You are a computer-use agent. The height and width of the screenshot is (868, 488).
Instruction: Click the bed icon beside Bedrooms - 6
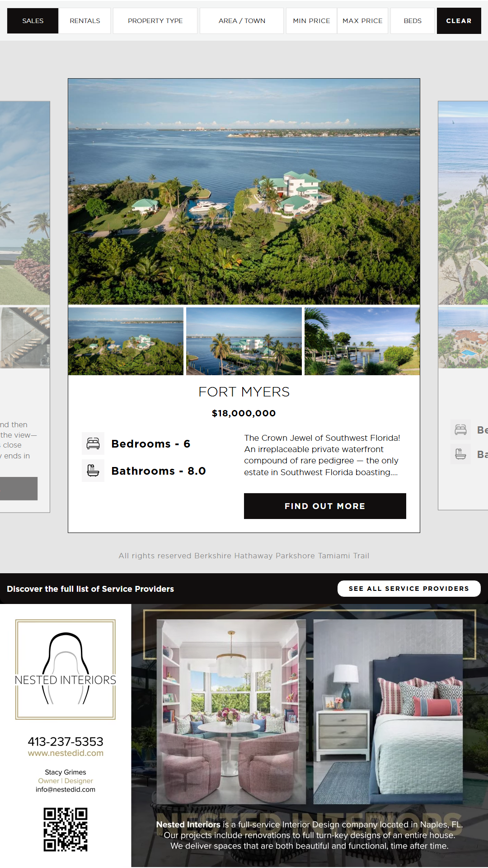pyautogui.click(x=93, y=443)
